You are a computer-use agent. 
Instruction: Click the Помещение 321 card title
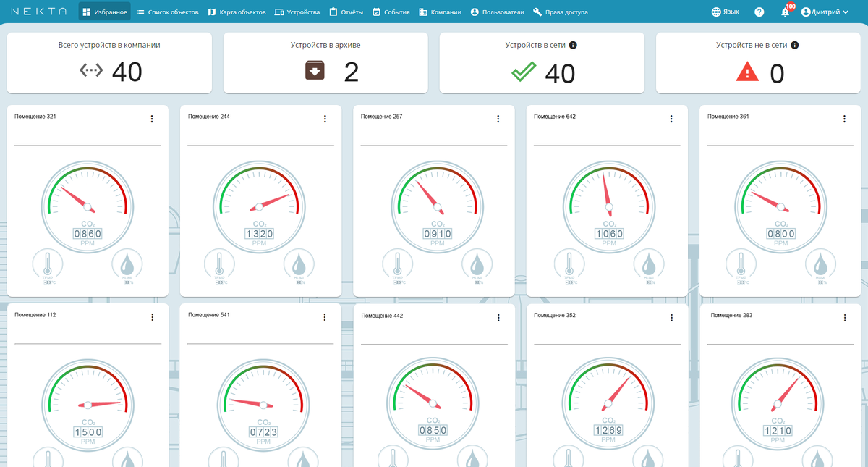(35, 117)
